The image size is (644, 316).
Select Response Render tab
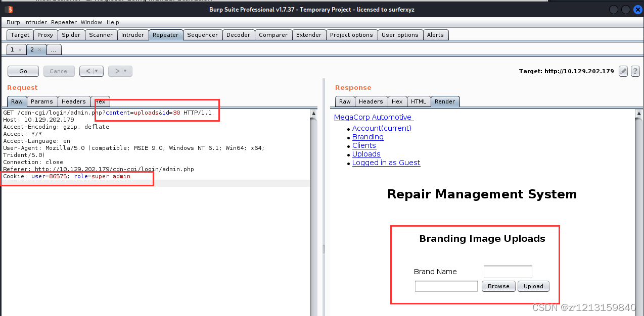click(445, 101)
